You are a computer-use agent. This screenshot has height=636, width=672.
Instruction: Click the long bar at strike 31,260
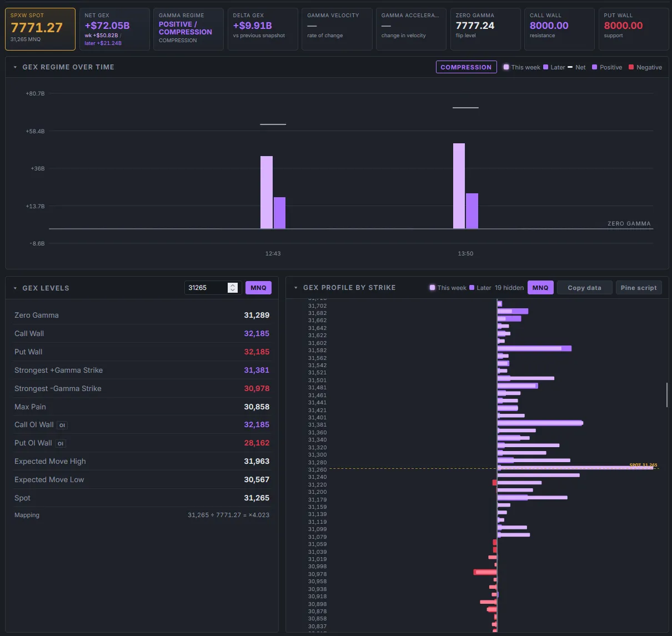point(575,468)
